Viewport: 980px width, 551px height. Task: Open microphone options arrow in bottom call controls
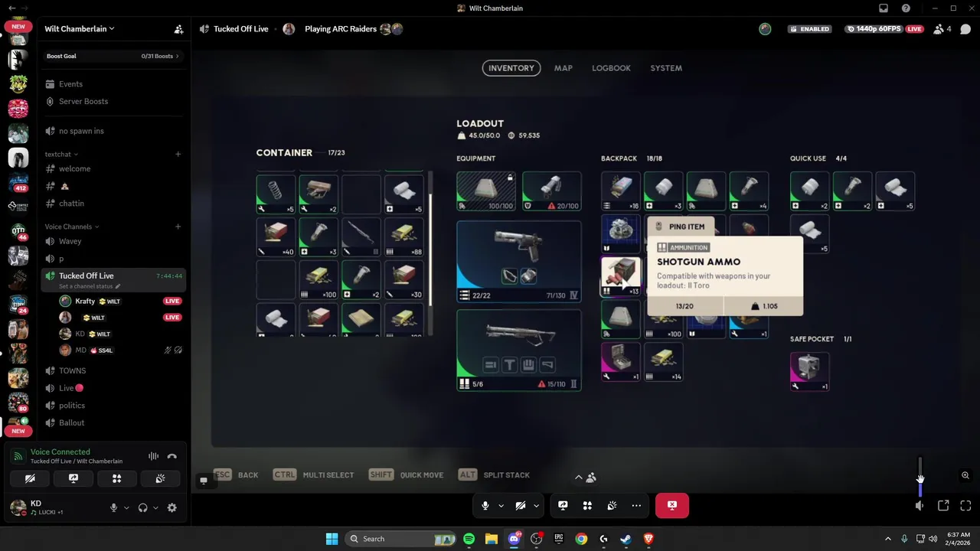tap(501, 506)
